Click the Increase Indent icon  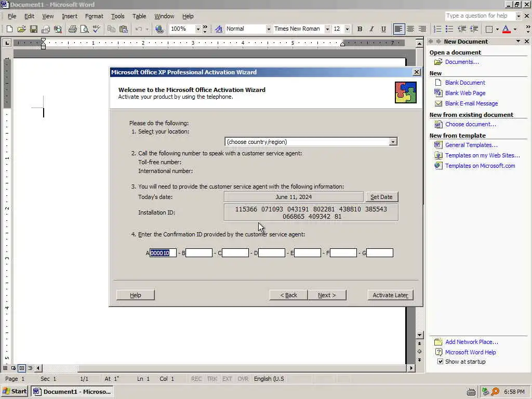click(x=474, y=29)
